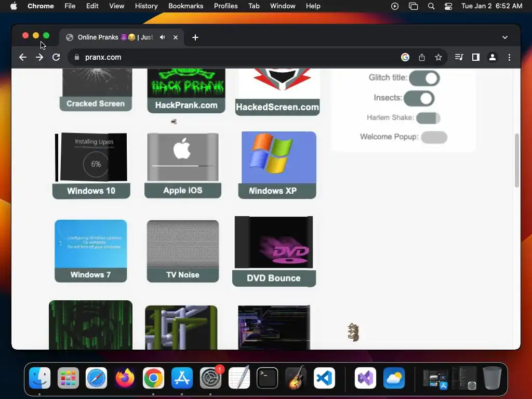Click the page vertical scrollbar
The image size is (532, 399).
pyautogui.click(x=517, y=161)
